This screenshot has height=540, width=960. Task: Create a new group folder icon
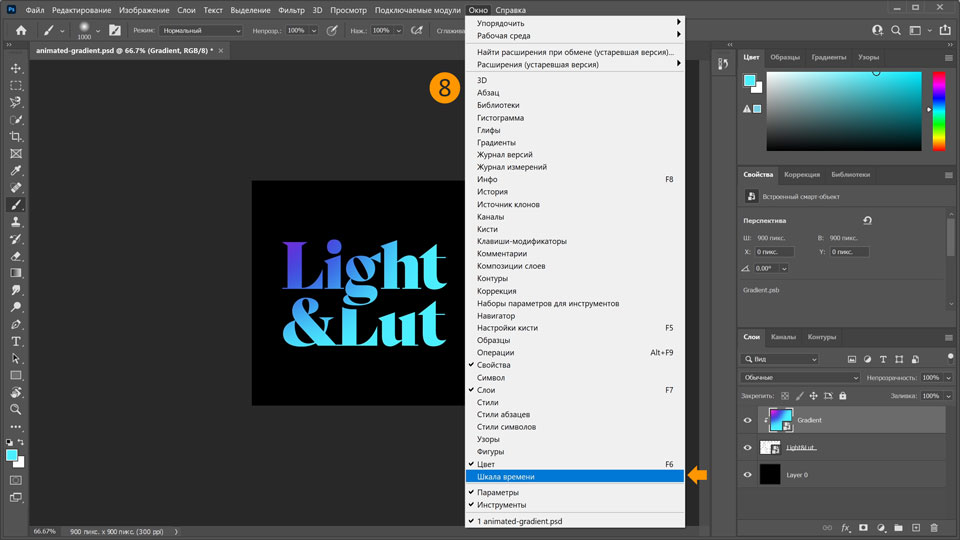coord(898,528)
